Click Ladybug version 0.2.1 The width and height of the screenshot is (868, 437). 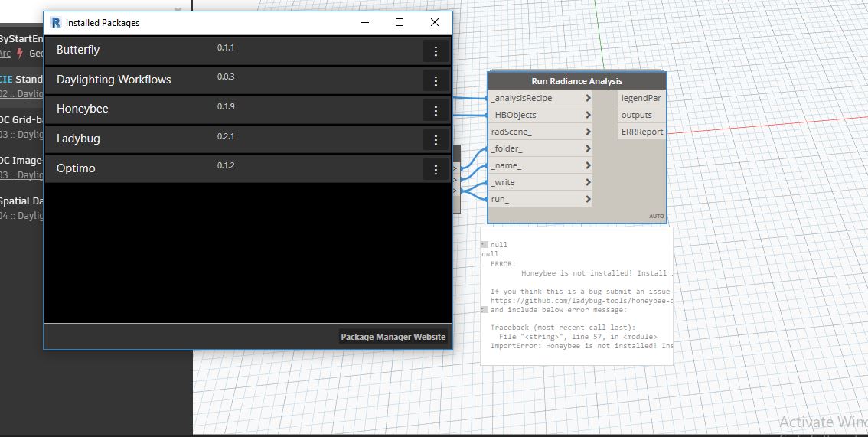226,136
